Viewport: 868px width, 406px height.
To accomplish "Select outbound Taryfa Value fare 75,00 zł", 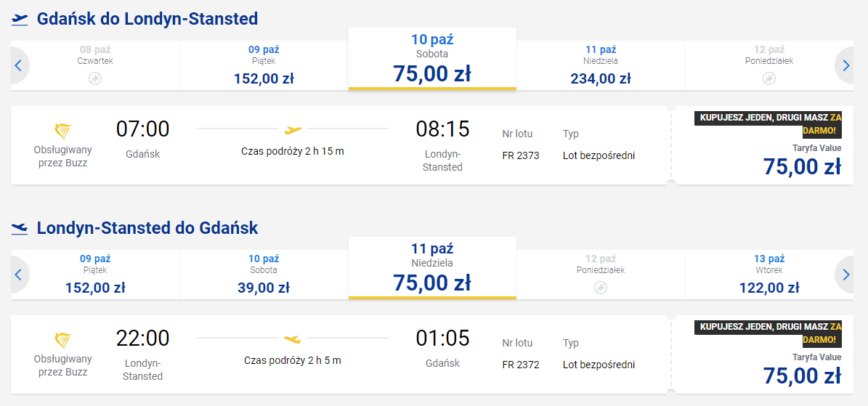I will (801, 166).
